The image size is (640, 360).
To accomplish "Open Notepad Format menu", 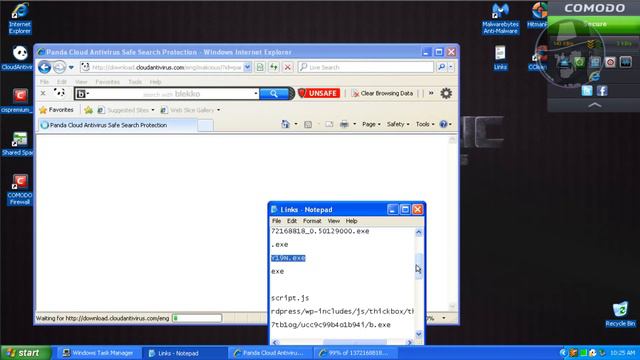I will coord(312,221).
